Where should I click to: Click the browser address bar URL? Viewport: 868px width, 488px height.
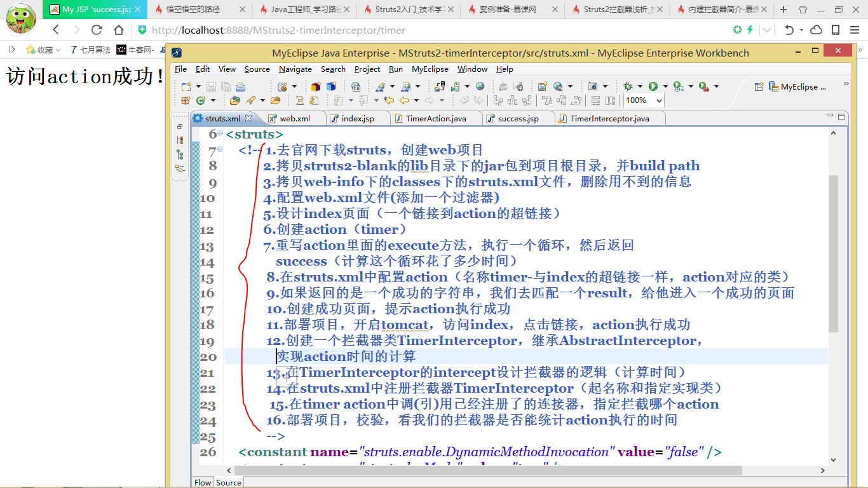click(278, 30)
